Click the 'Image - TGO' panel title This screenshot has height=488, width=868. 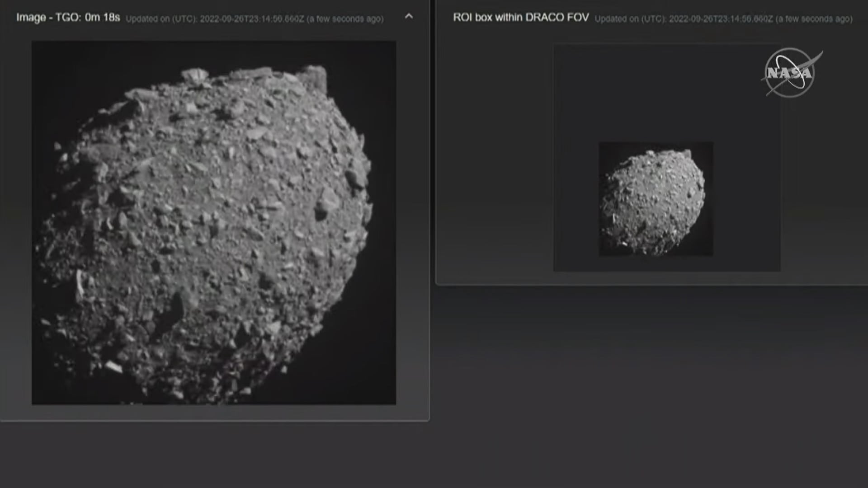[48, 18]
